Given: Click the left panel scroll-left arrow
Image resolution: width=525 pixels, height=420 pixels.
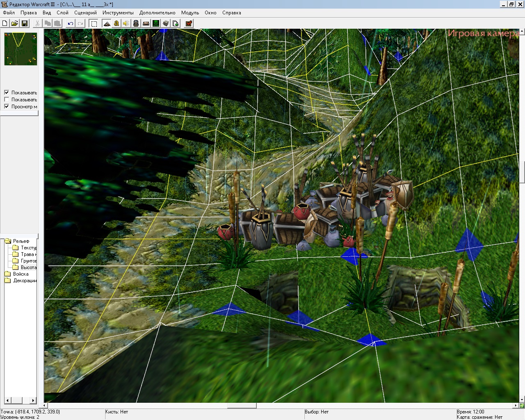Looking at the screenshot, I should click(7, 400).
